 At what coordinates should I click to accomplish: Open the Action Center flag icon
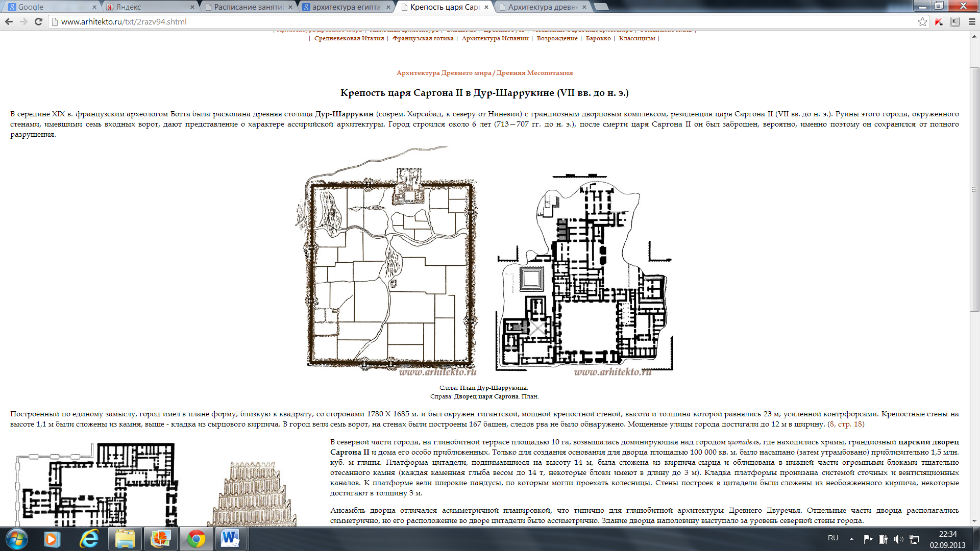tap(868, 539)
